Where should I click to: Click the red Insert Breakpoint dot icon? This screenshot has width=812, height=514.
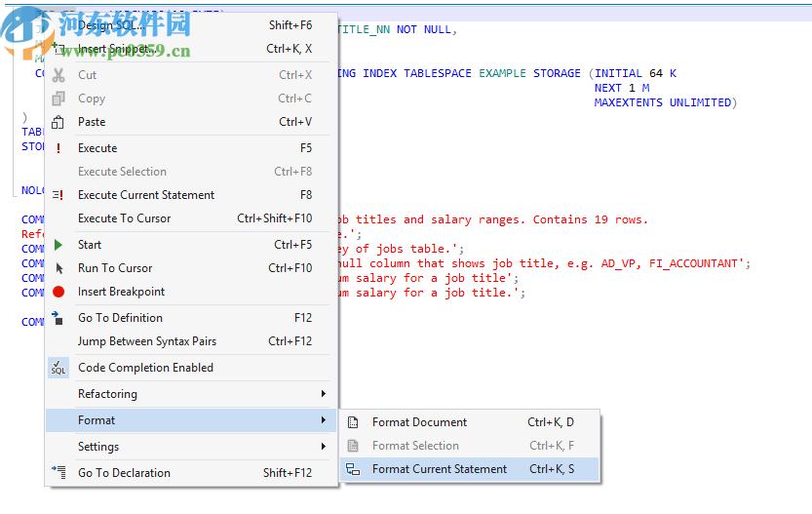pos(58,292)
